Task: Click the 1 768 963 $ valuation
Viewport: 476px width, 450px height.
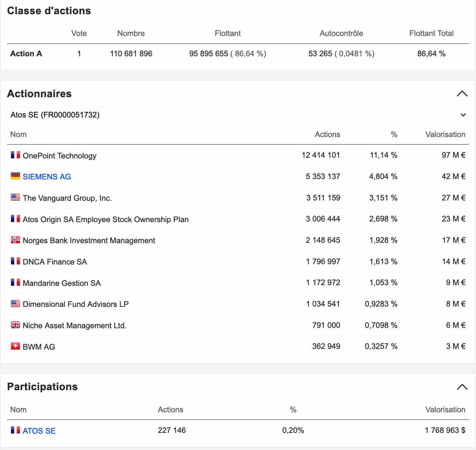Action: pyautogui.click(x=445, y=430)
